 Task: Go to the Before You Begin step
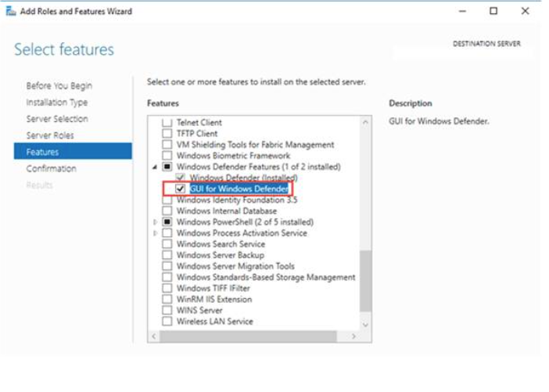[x=59, y=86]
